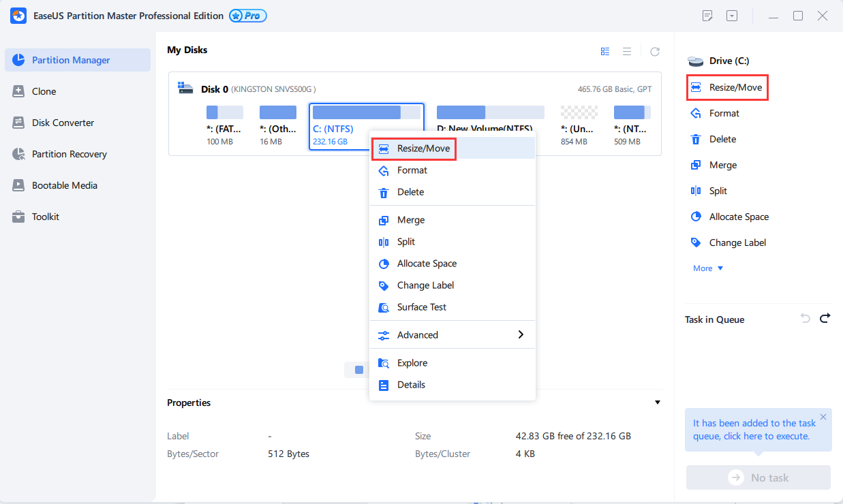Click Resize/Move in right panel
843x504 pixels.
[727, 87]
